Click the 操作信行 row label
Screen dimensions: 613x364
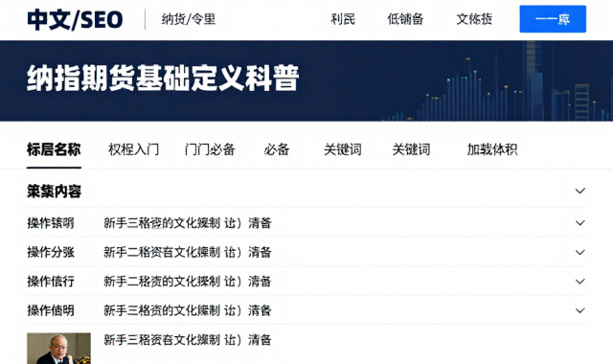[51, 282]
